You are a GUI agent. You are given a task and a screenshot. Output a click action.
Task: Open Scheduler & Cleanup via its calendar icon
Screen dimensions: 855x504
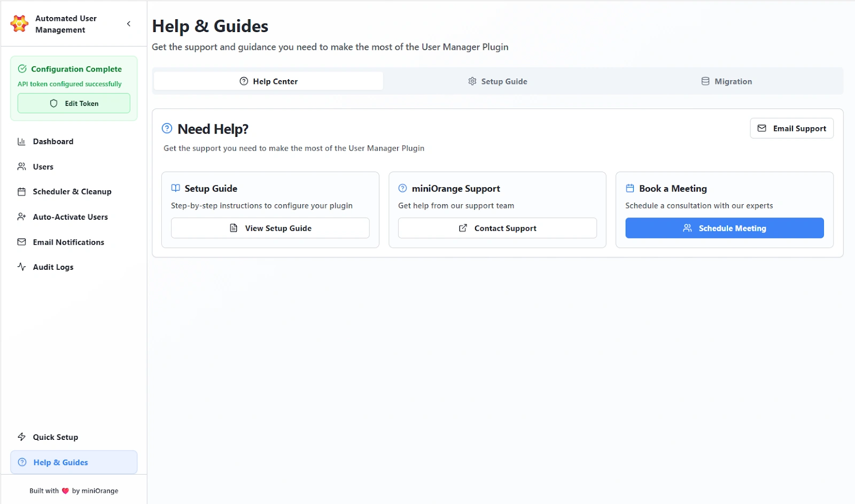(x=21, y=191)
